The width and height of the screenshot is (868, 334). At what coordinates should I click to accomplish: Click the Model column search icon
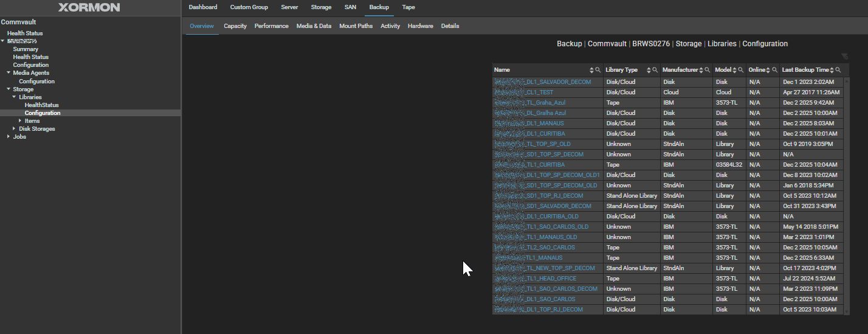[741, 70]
